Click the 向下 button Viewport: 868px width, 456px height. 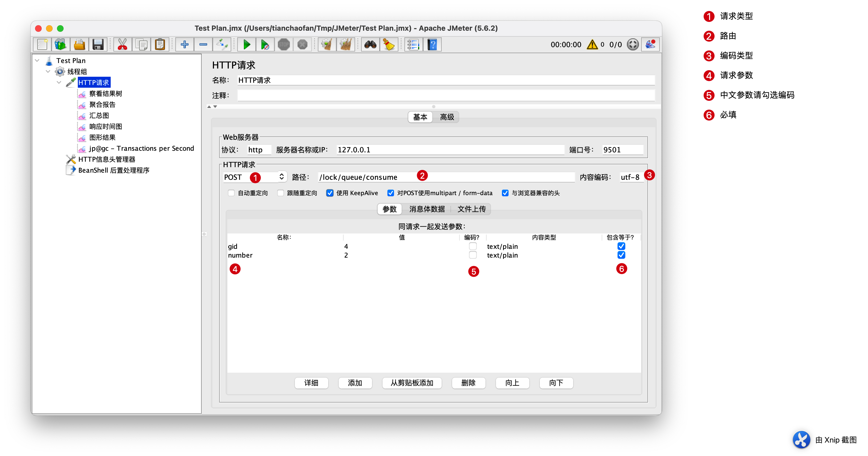[x=556, y=383]
